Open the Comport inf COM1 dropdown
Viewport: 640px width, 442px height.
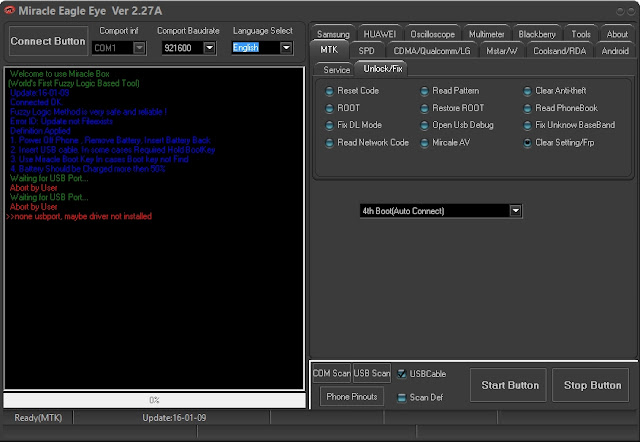coord(139,48)
